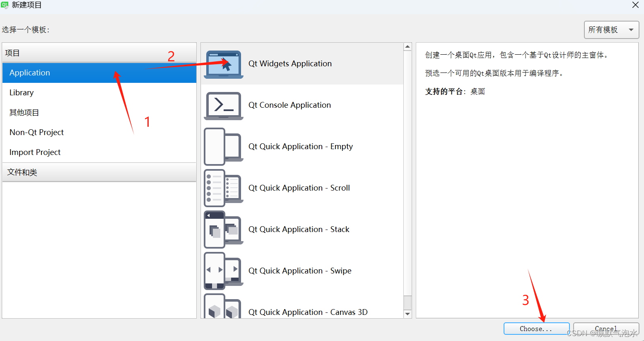
Task: Pick Qt Quick Application - Canvas 3D label
Action: [308, 312]
